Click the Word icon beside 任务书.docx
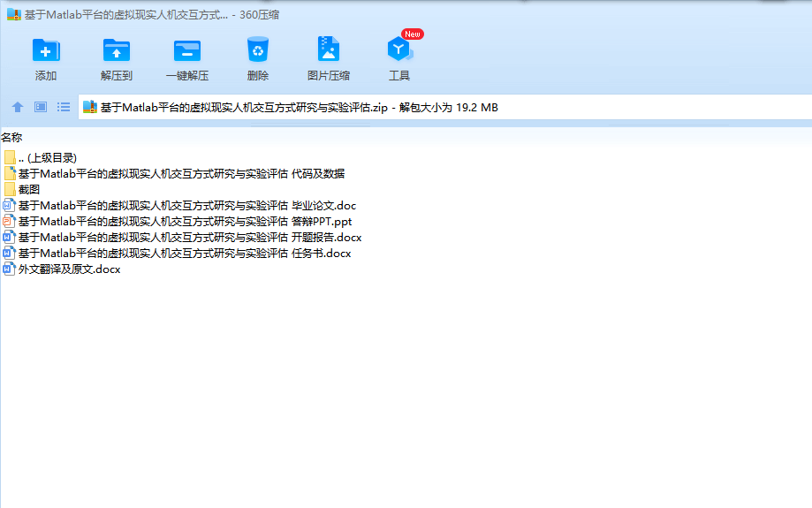This screenshot has width=812, height=508. 10,254
